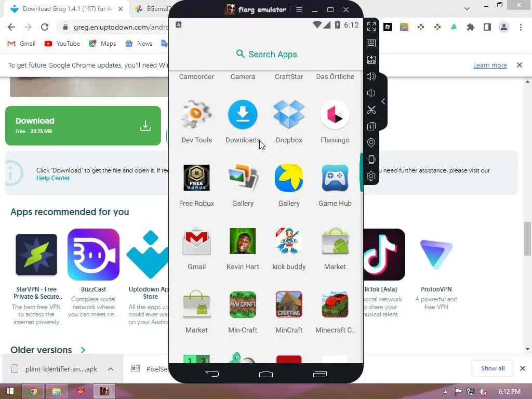Click the multi-instance plus icon in emulator sidebar
This screenshot has width=532, height=399.
click(x=371, y=127)
